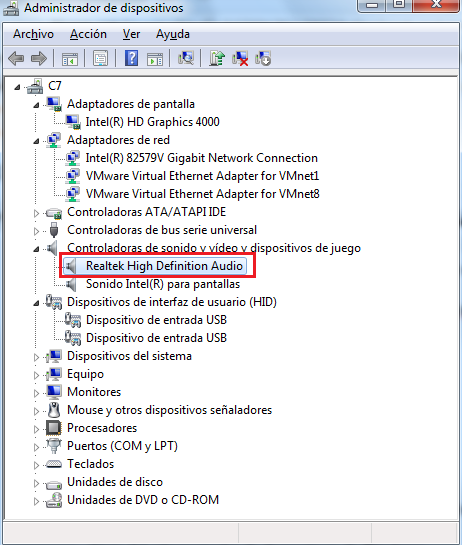Click Adaptadores de pantalla category icon
This screenshot has height=545, width=462.
coord(54,104)
